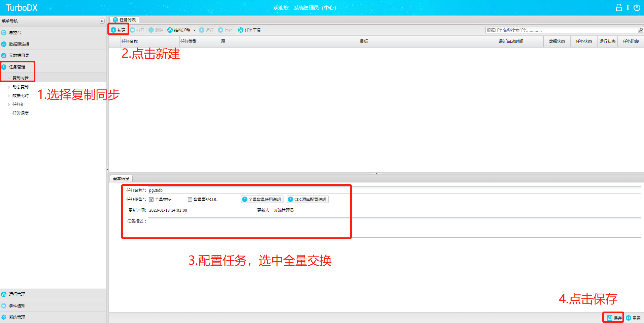Open the 全量增量使用说明 help button
Image resolution: width=644 pixels, height=323 pixels.
(x=262, y=200)
